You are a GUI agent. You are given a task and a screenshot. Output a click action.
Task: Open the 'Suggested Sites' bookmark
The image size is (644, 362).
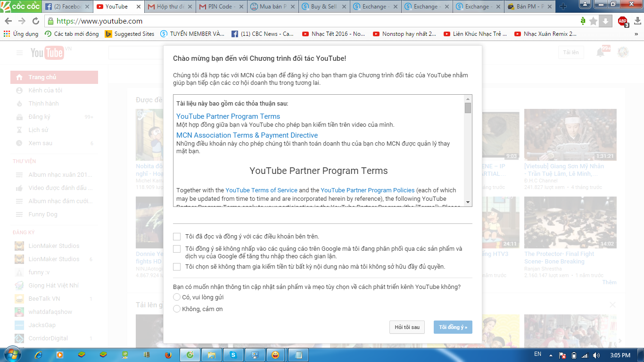(x=130, y=34)
